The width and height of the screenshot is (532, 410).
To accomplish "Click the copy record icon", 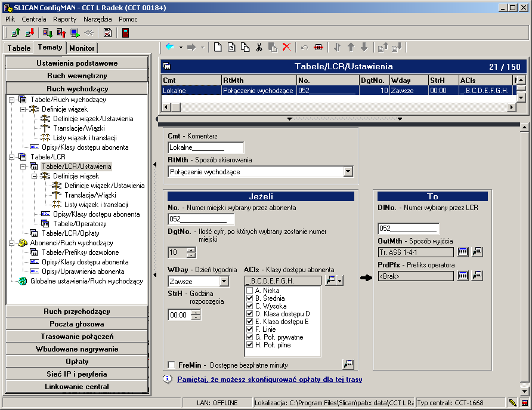I will point(245,47).
